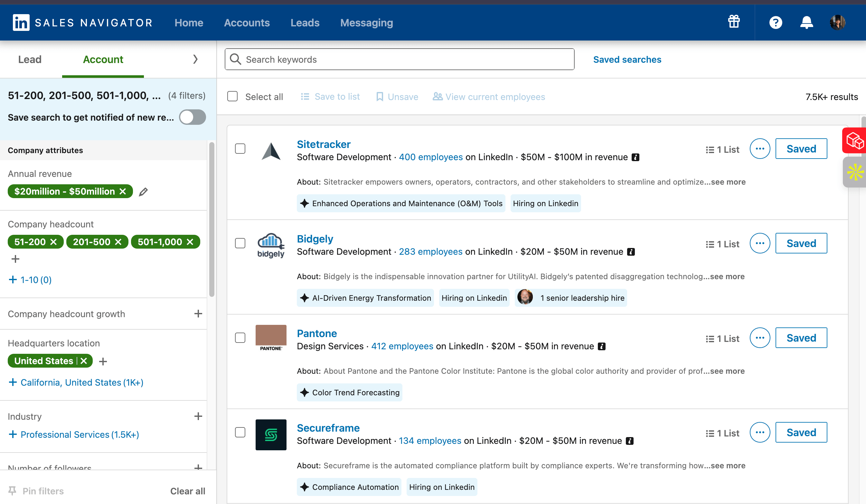
Task: Open more options for Sitetracker
Action: coord(760,149)
